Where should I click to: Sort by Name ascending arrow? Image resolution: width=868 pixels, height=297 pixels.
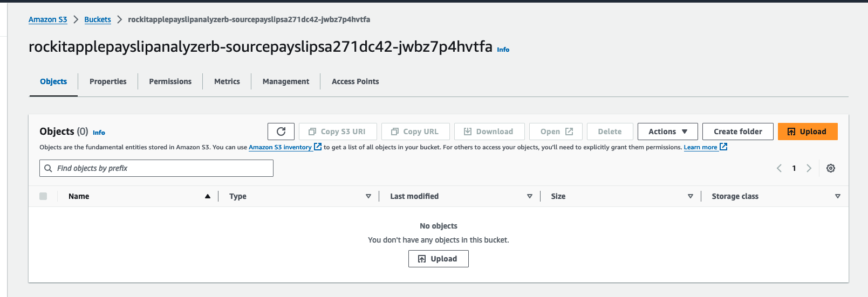click(208, 196)
